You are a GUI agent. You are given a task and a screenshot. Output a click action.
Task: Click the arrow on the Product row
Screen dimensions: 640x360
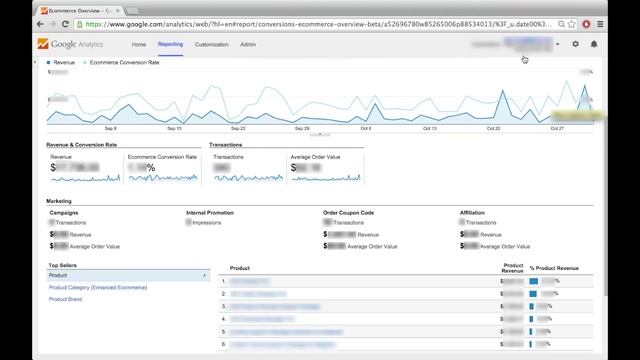tap(204, 276)
